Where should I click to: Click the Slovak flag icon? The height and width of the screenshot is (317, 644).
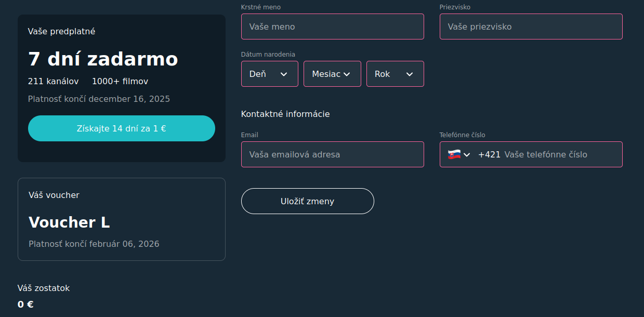(454, 154)
